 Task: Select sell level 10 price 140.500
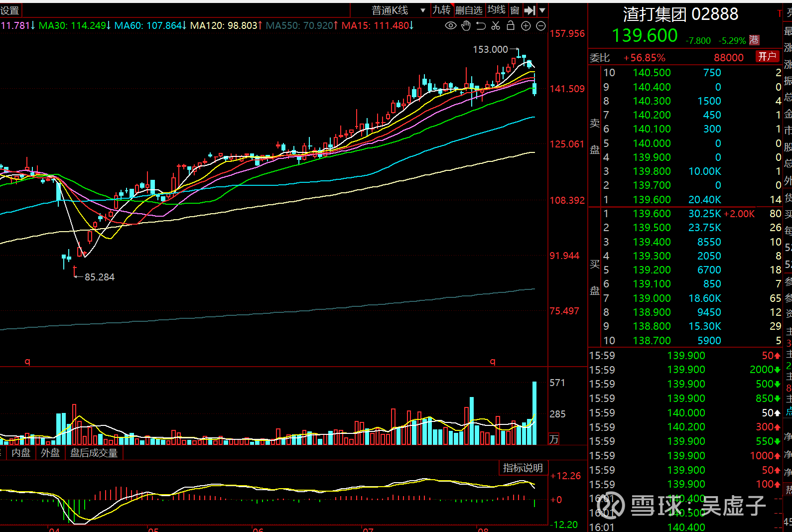coord(652,73)
